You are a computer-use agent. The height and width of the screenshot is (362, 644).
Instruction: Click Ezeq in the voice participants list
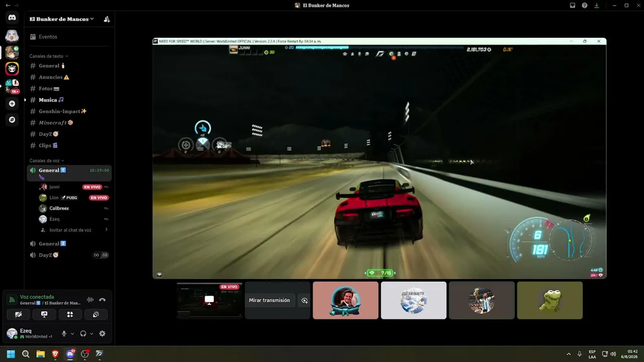point(74,219)
